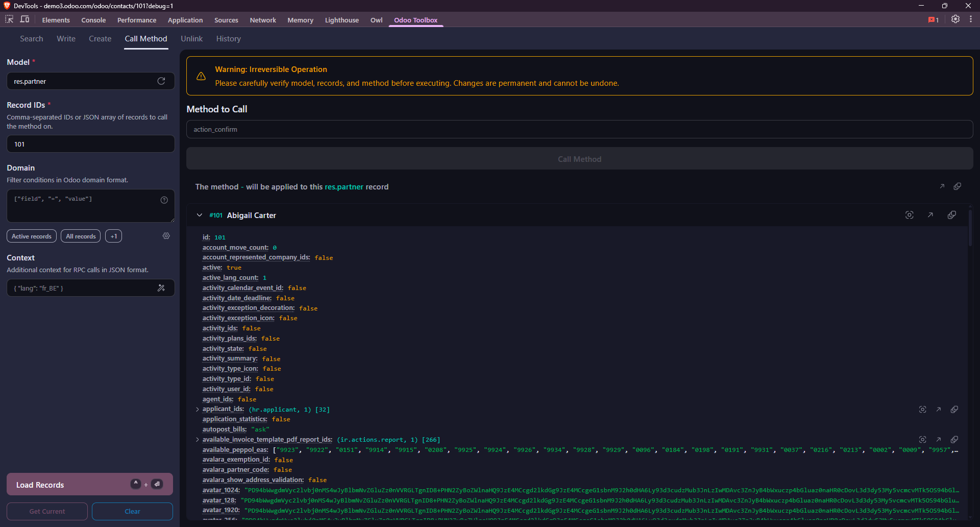Enable the Active records filter
This screenshot has height=527, width=980.
coord(31,236)
